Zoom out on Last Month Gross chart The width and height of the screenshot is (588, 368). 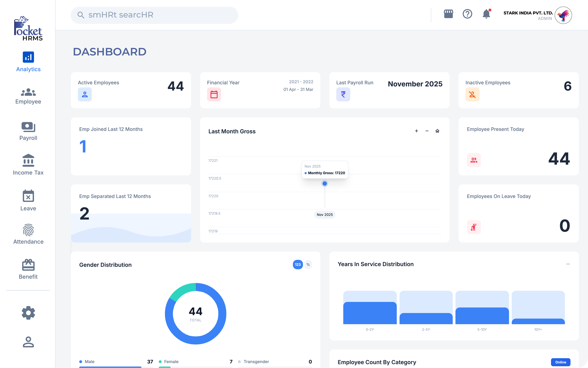(x=427, y=131)
